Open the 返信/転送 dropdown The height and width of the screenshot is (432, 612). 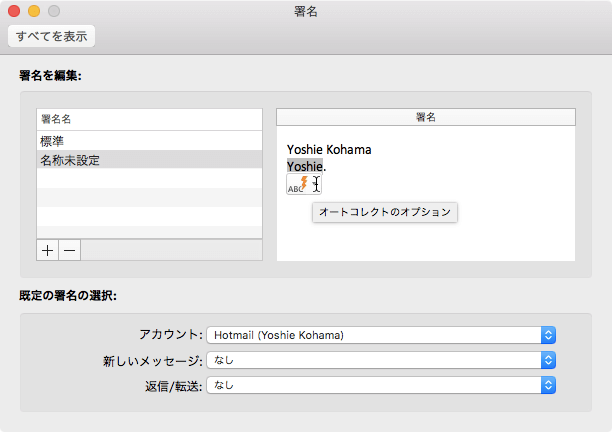coord(380,384)
